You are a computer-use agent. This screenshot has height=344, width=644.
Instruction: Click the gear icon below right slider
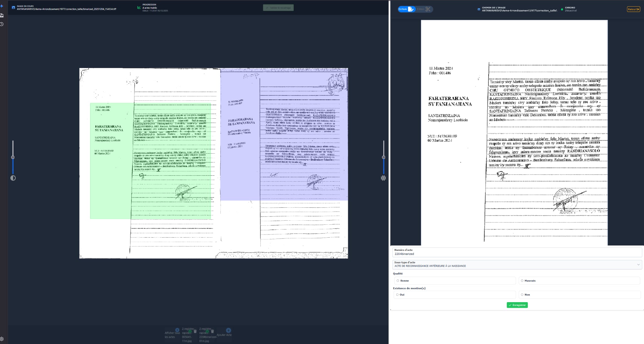pyautogui.click(x=383, y=178)
